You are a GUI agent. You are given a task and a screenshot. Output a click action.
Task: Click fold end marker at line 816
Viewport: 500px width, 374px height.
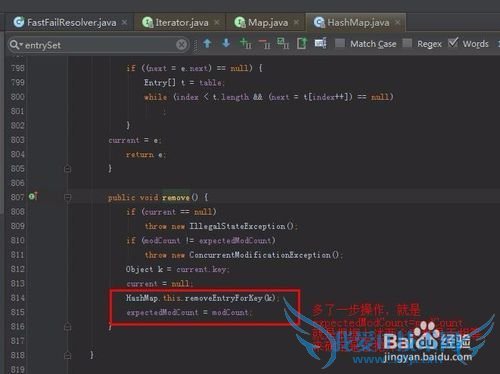(68, 327)
